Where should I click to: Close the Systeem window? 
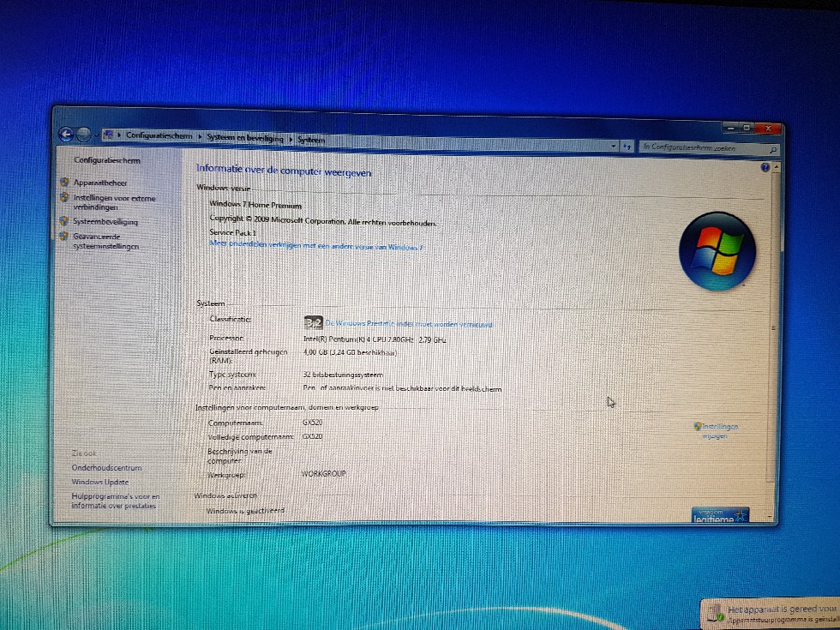click(768, 129)
